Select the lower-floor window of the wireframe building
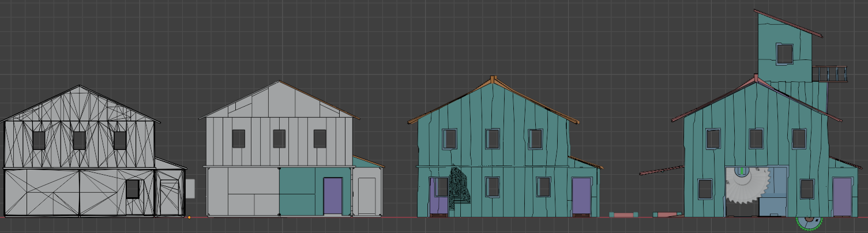The image size is (868, 233). tap(133, 189)
